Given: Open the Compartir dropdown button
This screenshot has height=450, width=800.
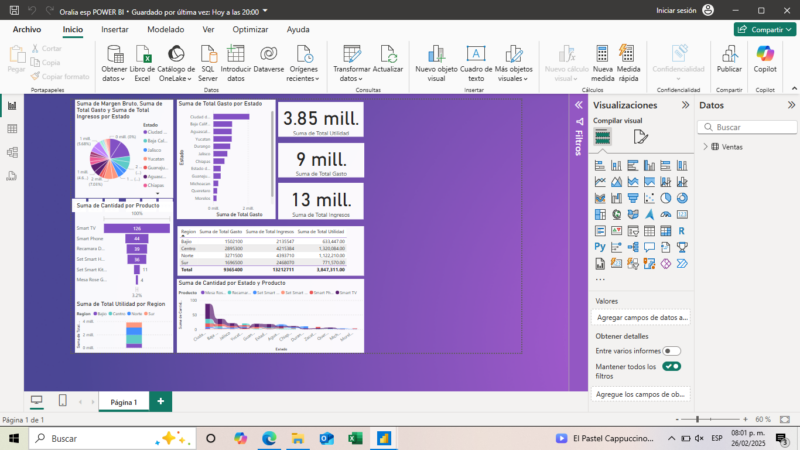Looking at the screenshot, I should pos(763,29).
